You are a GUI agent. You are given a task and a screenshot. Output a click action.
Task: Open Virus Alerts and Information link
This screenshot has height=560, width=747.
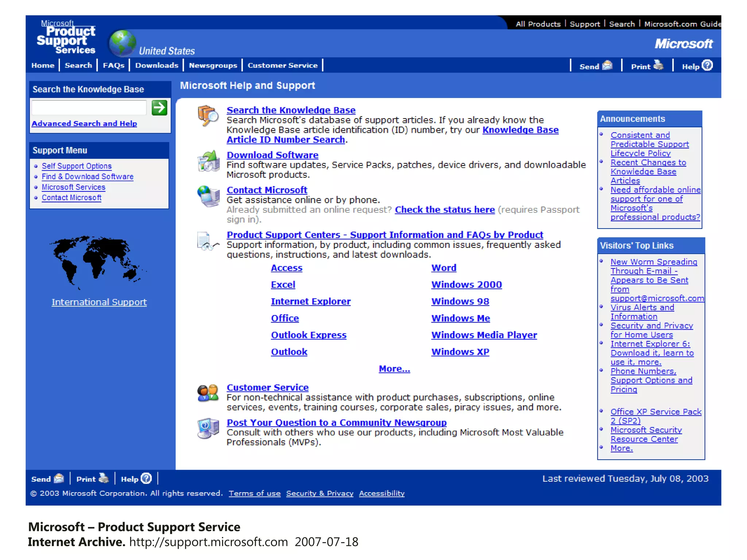[x=642, y=312]
